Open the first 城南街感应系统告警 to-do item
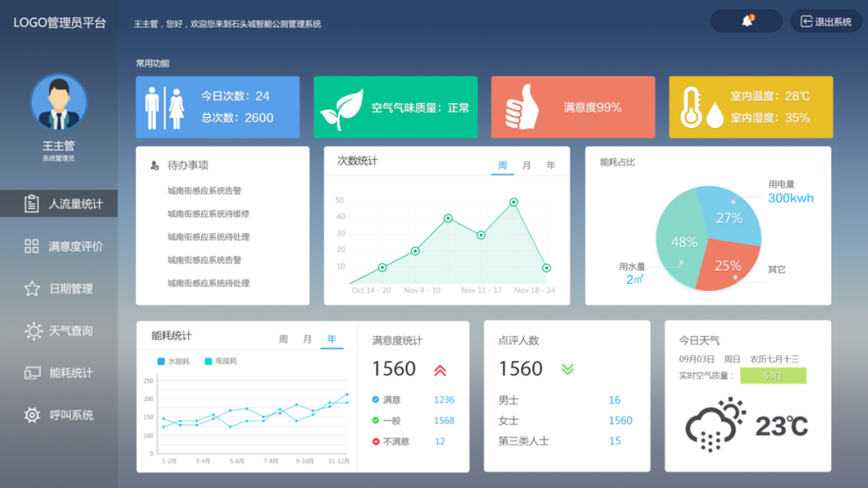The height and width of the screenshot is (488, 868). (204, 191)
